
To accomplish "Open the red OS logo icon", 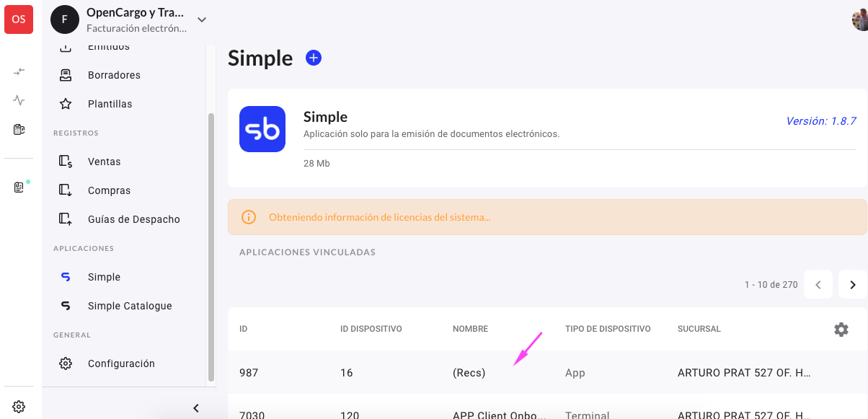I will pyautogui.click(x=19, y=19).
